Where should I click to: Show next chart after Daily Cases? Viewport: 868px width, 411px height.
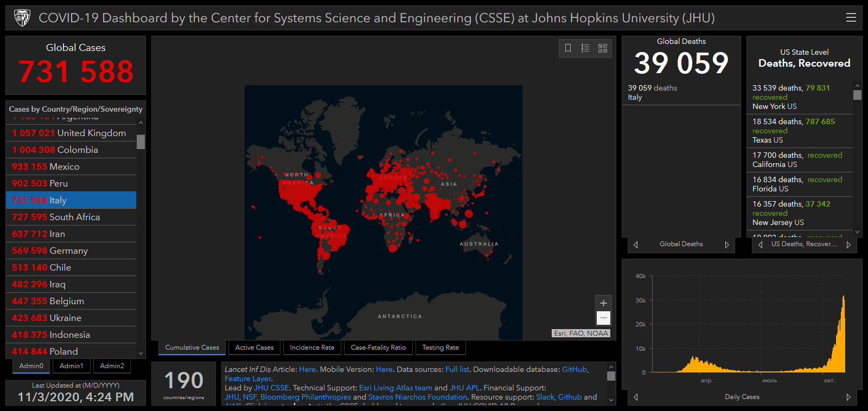coord(848,397)
